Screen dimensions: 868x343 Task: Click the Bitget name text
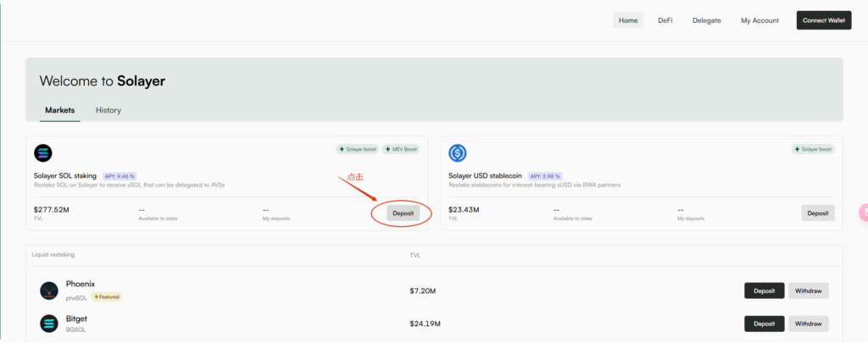[x=76, y=318]
